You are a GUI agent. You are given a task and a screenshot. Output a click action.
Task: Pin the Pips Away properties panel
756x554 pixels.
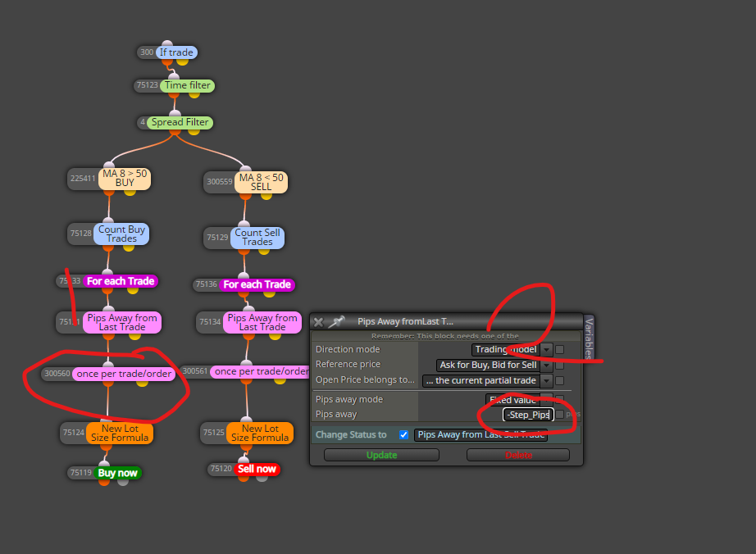[336, 321]
